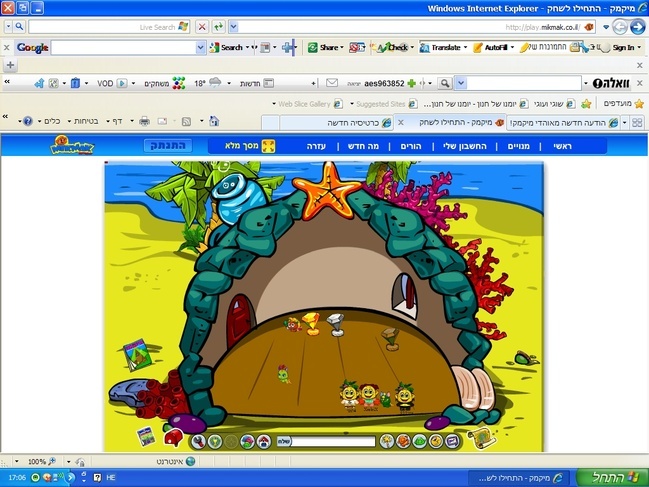
Task: Click the game chat text field
Action: click(x=333, y=441)
